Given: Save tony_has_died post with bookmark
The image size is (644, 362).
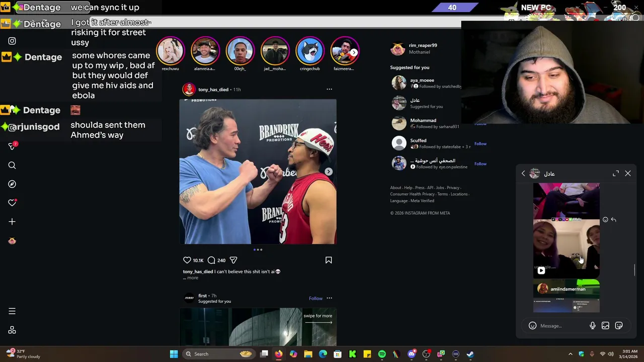Looking at the screenshot, I should click(329, 260).
